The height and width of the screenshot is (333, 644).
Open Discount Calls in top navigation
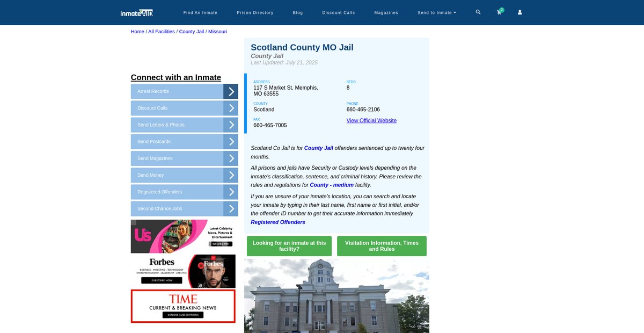click(x=339, y=12)
